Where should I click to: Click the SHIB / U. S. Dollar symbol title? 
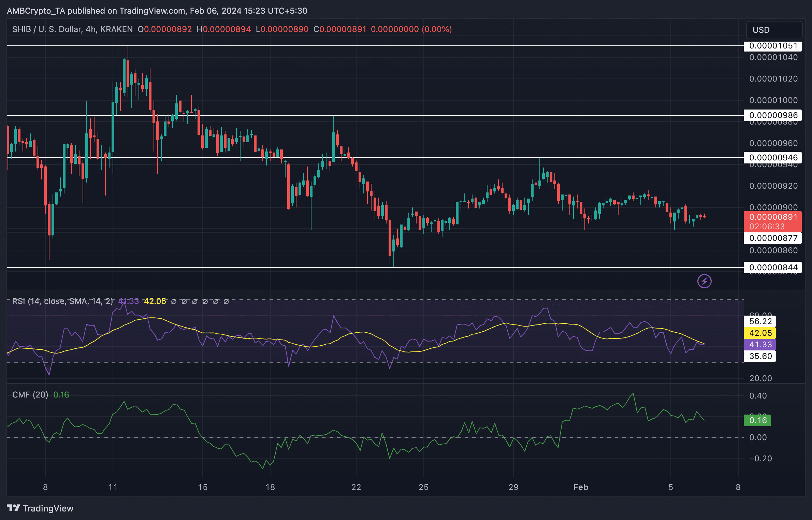pyautogui.click(x=72, y=29)
